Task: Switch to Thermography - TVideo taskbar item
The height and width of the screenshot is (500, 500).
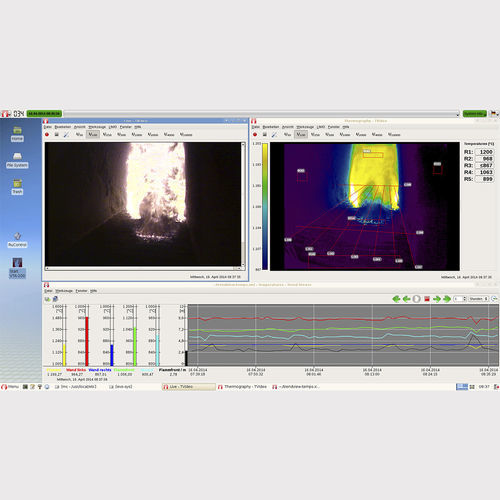Action: tap(242, 387)
